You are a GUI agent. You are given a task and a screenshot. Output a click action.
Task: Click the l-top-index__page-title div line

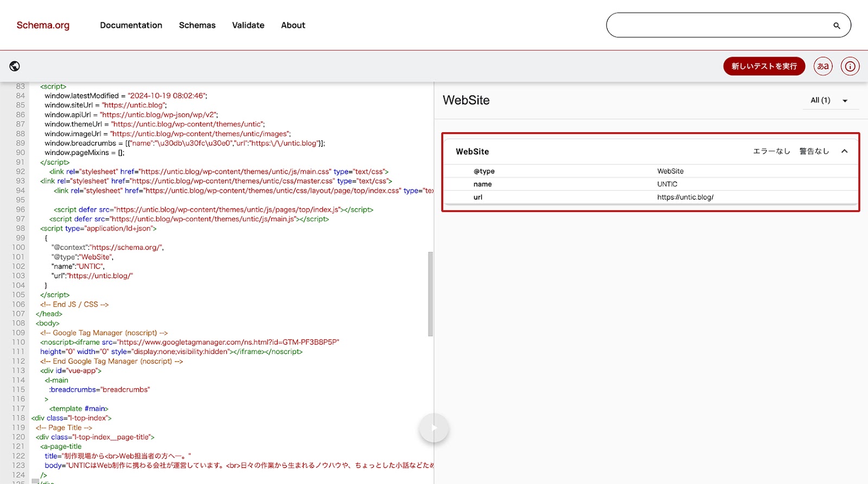[95, 437]
